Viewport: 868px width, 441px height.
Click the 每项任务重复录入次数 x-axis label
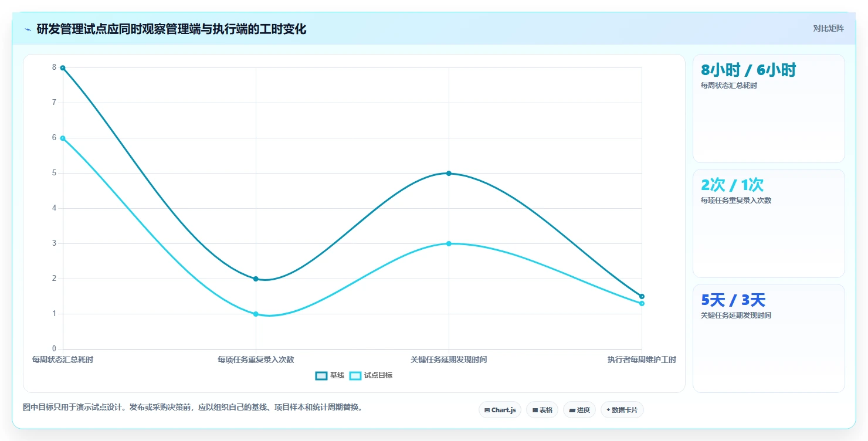point(256,359)
